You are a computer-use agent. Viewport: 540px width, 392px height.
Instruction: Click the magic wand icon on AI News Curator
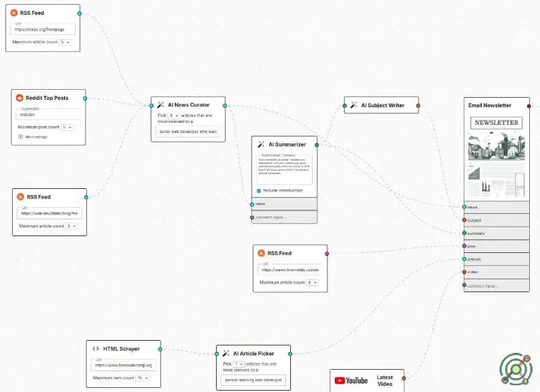(x=161, y=105)
